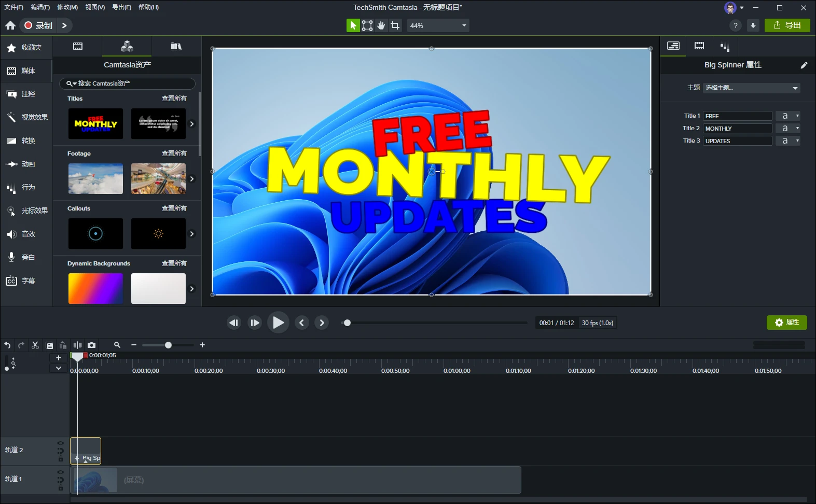The image size is (816, 504).
Task: Switch to the Transitions tab in the sidebar
Action: click(x=28, y=141)
